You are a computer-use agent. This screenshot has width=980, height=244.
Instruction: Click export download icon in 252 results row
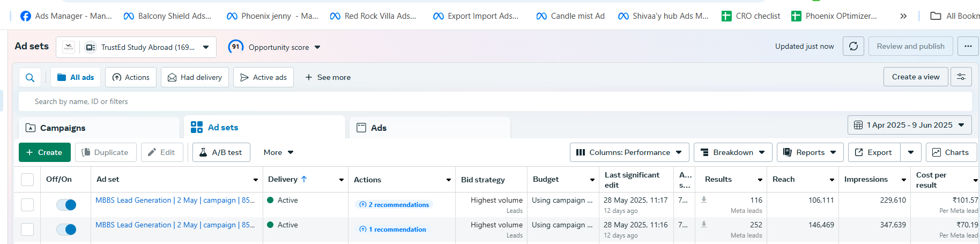tap(704, 224)
